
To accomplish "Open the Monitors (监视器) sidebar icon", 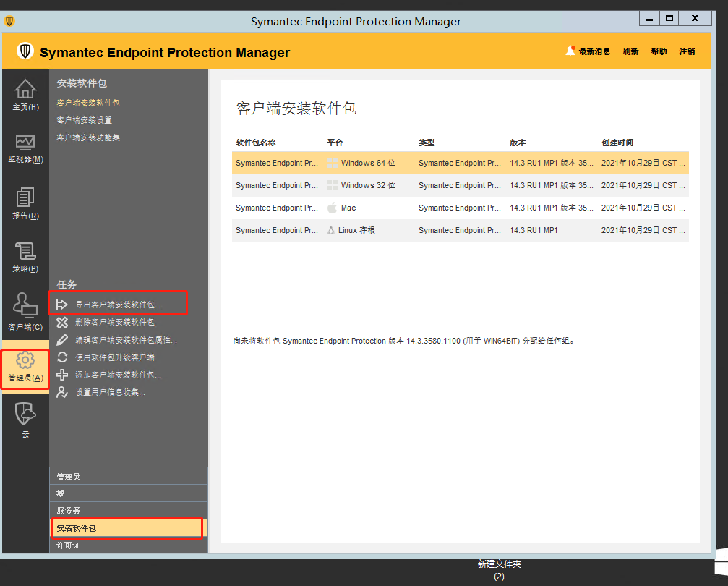I will tap(25, 142).
